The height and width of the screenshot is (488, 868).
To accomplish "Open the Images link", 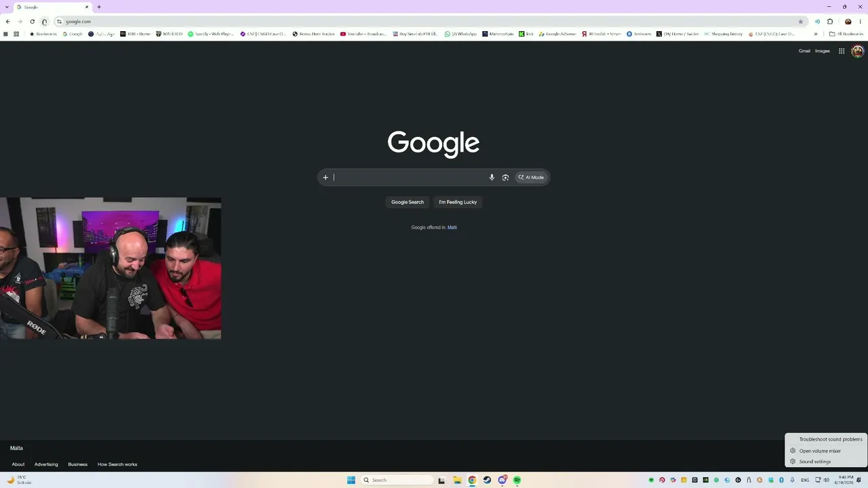I will point(823,51).
